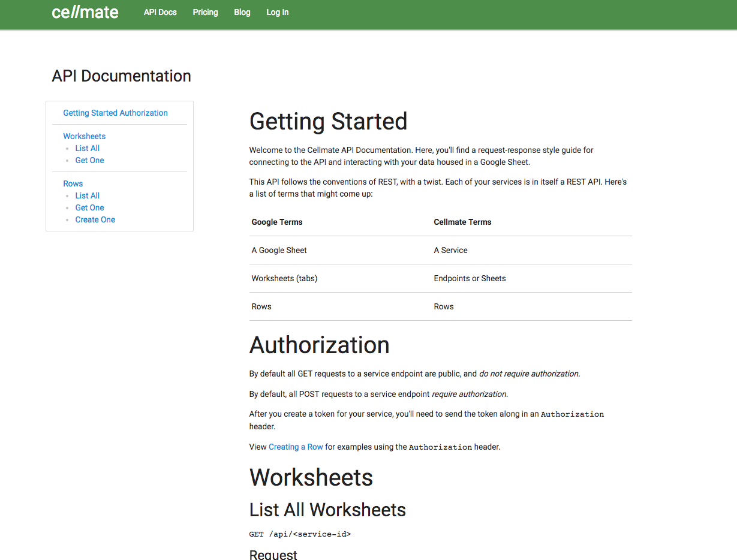This screenshot has height=560, width=737.
Task: Click the API Documentation page title
Action: click(122, 76)
